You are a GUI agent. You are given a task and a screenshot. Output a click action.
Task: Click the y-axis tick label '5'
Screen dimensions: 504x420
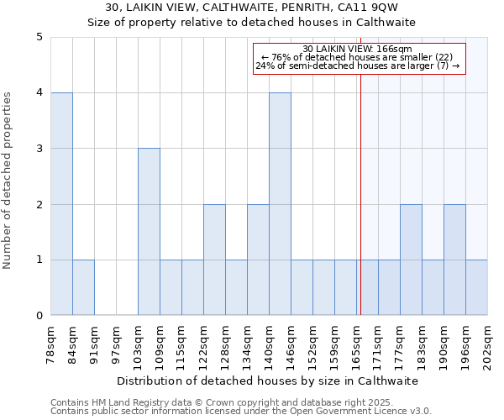click(x=39, y=37)
